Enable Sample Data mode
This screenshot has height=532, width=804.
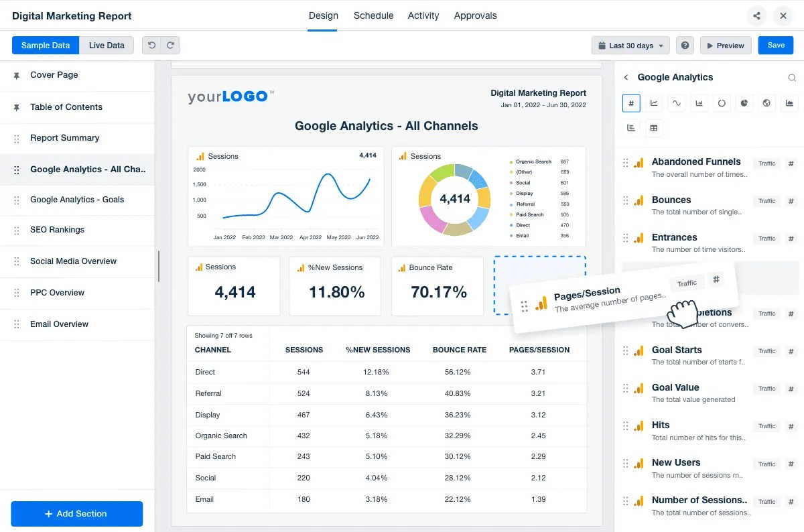click(x=45, y=45)
